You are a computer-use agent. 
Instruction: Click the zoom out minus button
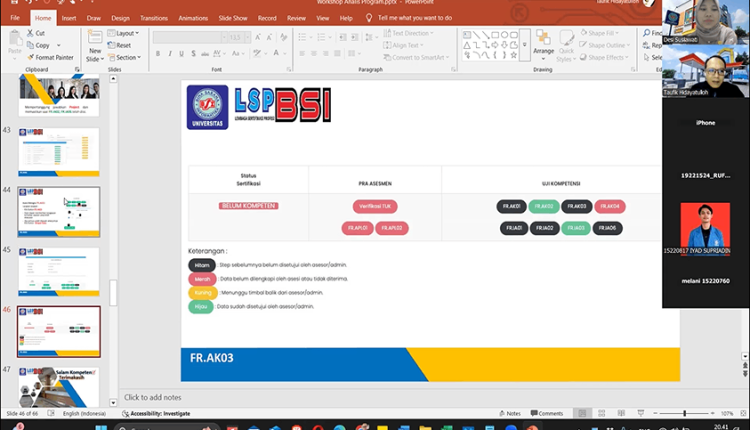click(655, 413)
